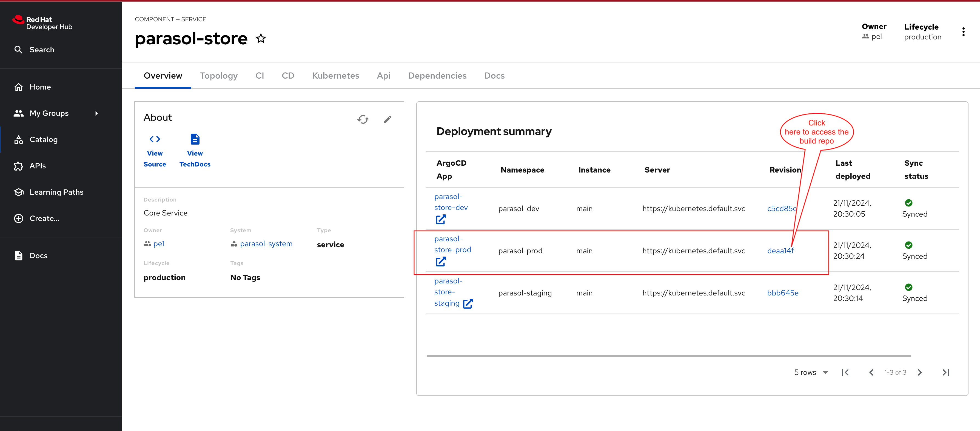
Task: Go to next page of table
Action: pyautogui.click(x=920, y=372)
